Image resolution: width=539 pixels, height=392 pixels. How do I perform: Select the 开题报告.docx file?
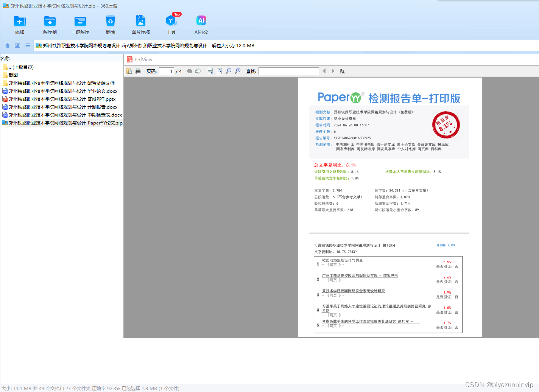tap(60, 107)
